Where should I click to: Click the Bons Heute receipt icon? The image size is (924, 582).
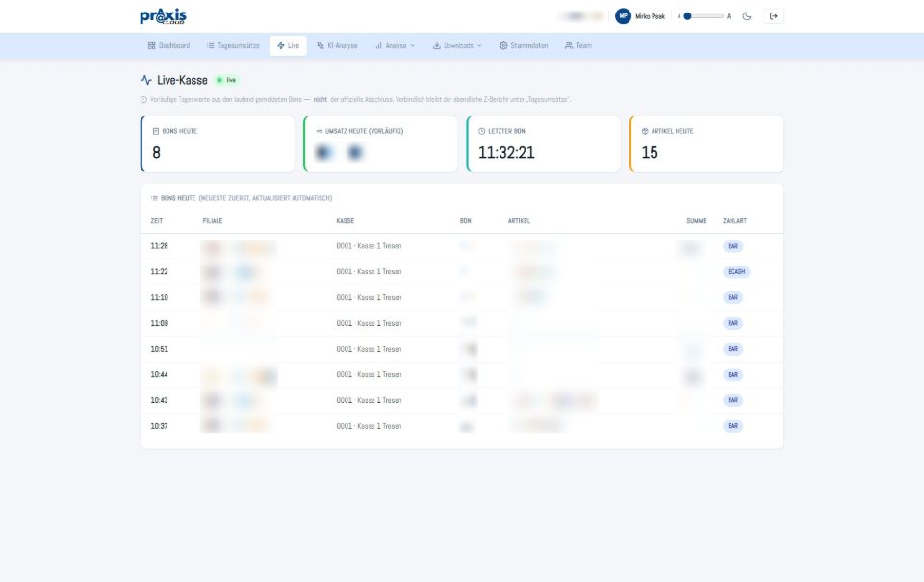(x=156, y=132)
